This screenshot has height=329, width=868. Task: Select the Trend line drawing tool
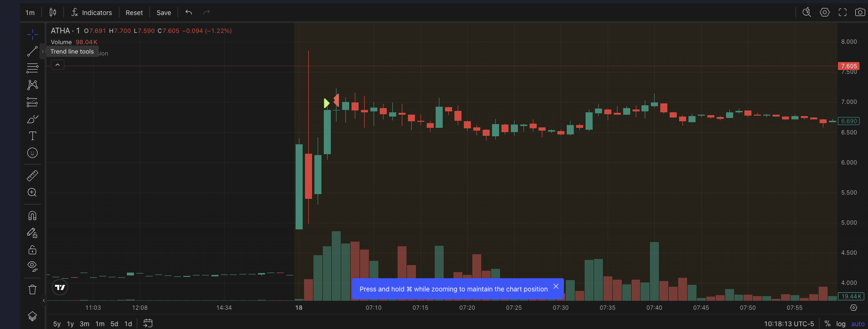point(32,51)
